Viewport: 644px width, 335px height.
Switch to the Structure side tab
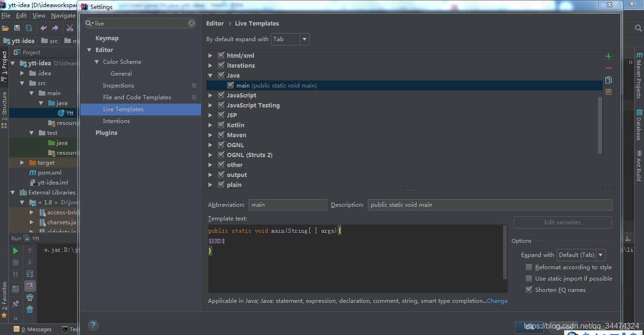click(x=4, y=110)
